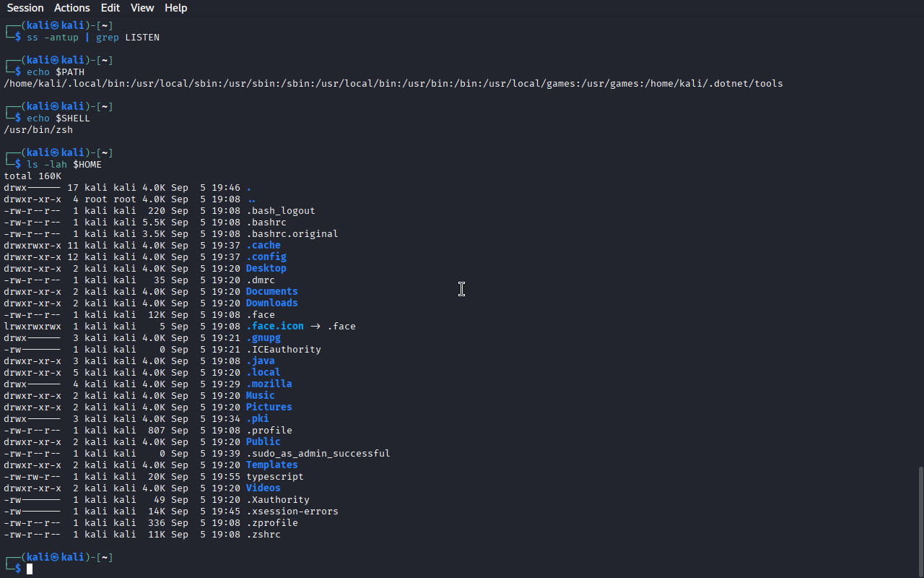Click the Documents directory name
Image resolution: width=924 pixels, height=578 pixels.
(x=272, y=291)
